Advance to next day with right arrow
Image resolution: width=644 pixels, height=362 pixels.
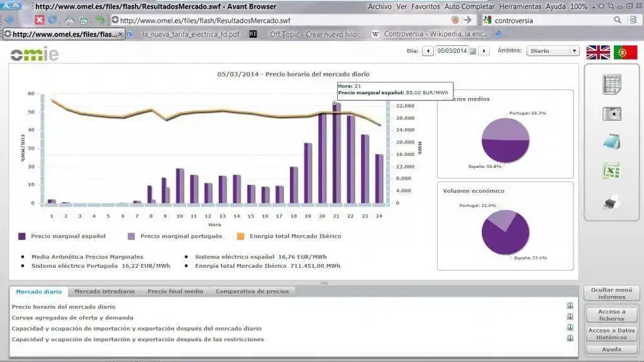point(484,51)
